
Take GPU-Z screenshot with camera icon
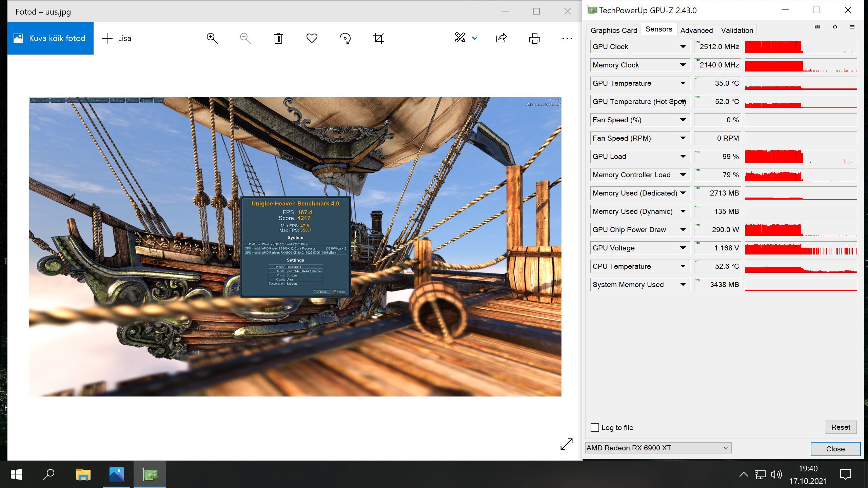pos(817,27)
